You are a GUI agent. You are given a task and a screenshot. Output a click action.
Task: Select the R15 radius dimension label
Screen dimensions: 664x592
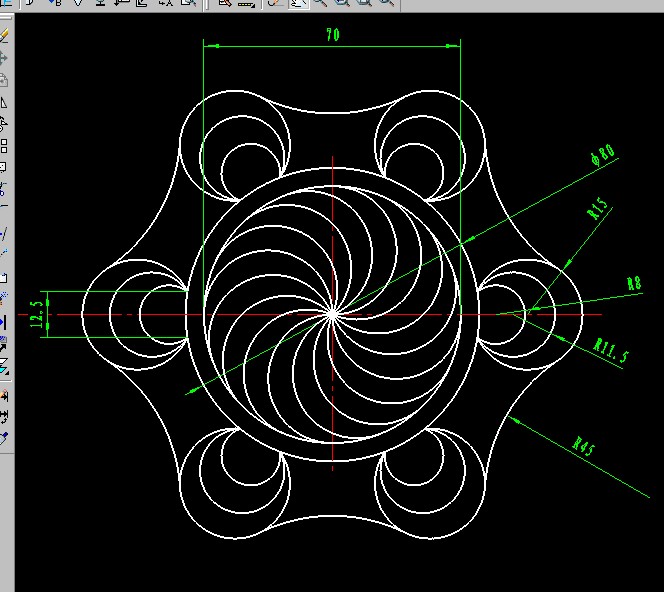[x=598, y=208]
